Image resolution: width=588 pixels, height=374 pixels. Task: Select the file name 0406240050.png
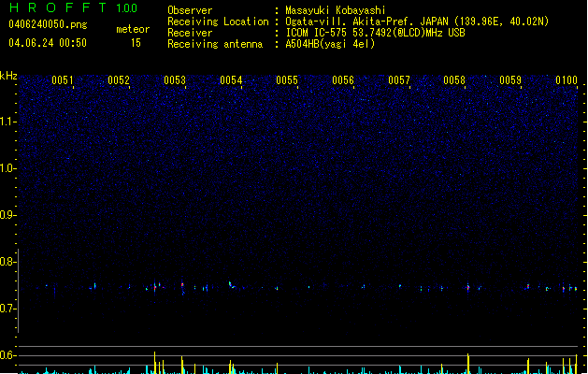[48, 24]
